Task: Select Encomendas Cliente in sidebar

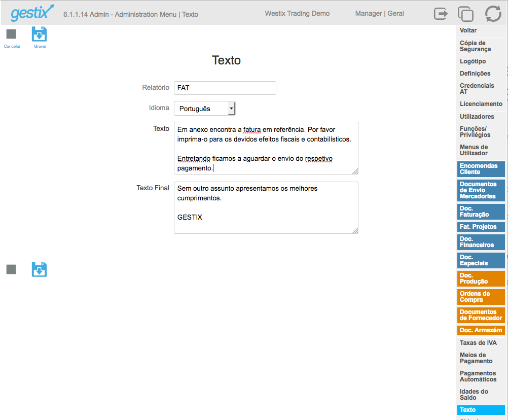Action: [x=478, y=169]
